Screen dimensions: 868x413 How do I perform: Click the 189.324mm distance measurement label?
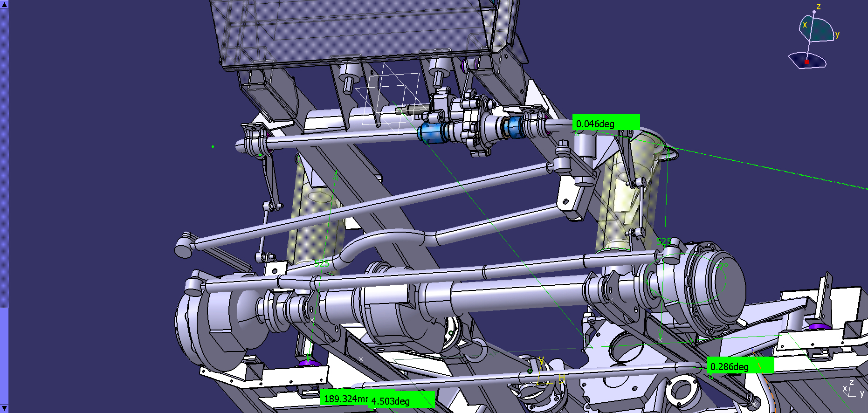point(345,399)
